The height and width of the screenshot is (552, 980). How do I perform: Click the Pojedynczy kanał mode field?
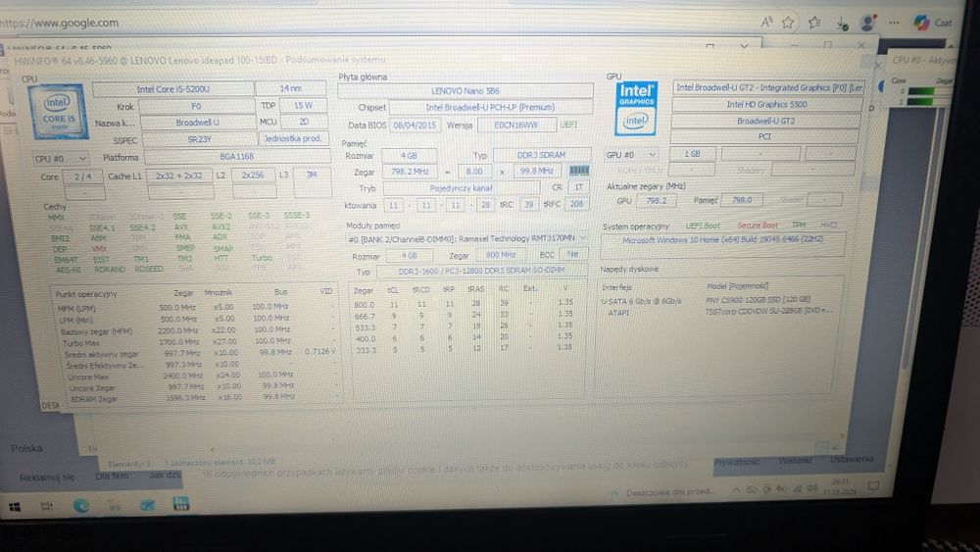tap(462, 187)
